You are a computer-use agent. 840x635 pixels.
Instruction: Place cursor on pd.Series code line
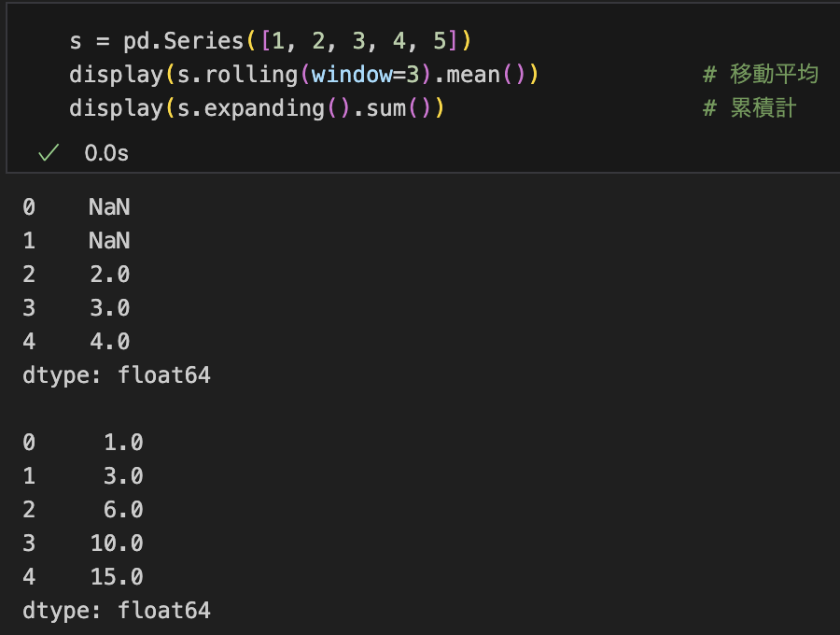[x=270, y=41]
